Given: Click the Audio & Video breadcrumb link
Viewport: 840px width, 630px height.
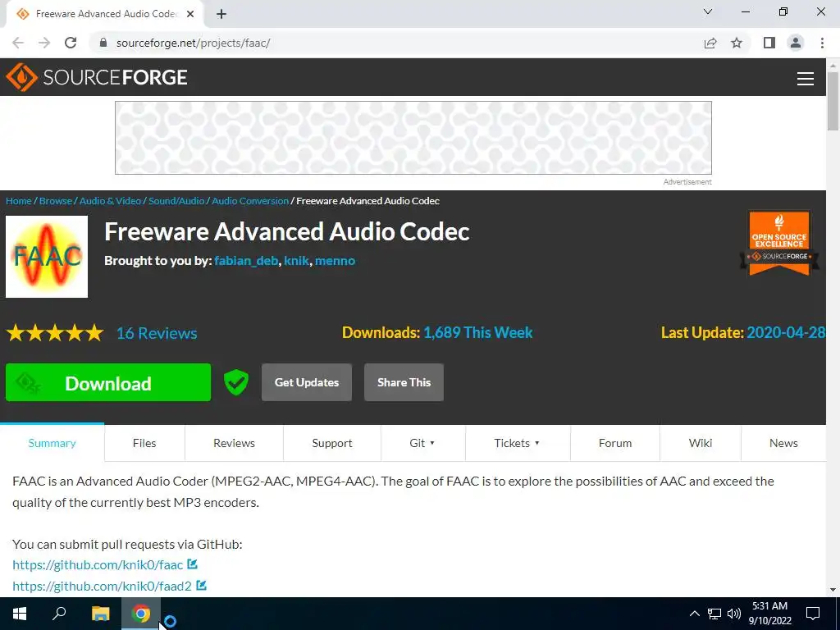Looking at the screenshot, I should 111,201.
